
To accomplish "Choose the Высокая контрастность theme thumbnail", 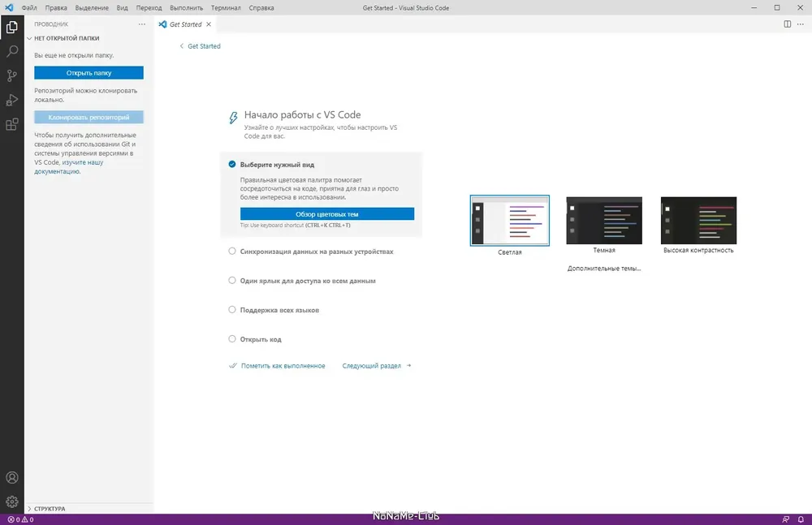I will coord(698,221).
